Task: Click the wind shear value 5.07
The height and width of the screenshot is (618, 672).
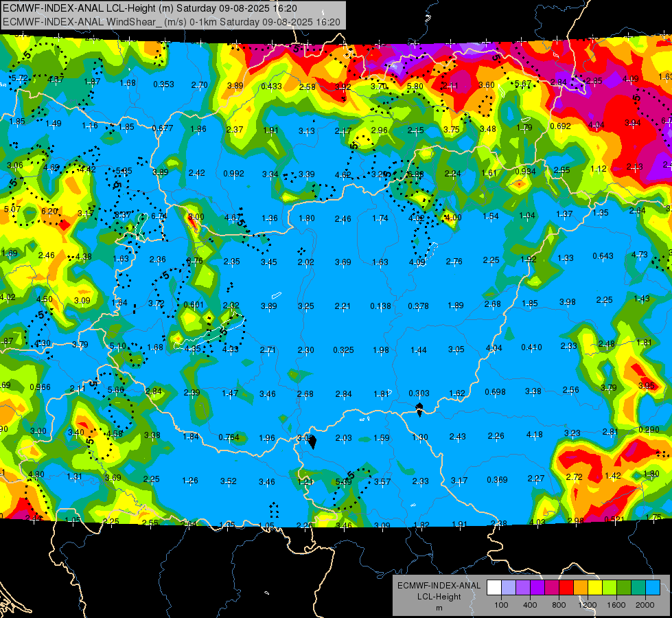Action: click(12, 209)
